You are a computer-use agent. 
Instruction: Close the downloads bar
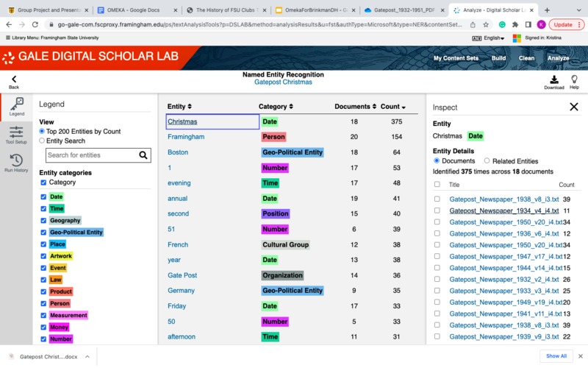pyautogui.click(x=581, y=356)
